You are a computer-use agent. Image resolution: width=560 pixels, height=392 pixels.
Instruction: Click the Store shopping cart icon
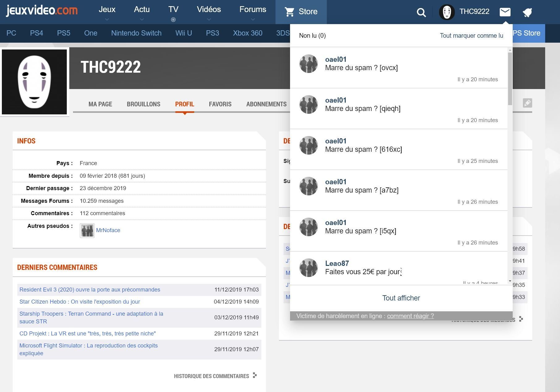click(290, 12)
